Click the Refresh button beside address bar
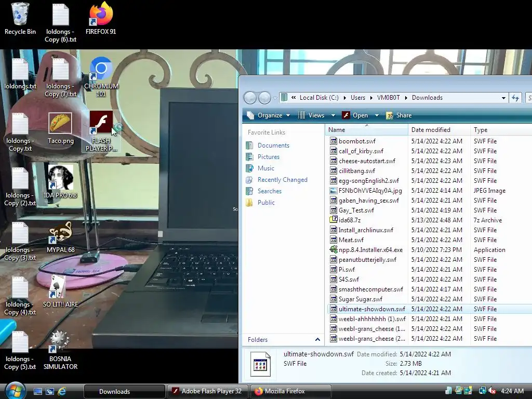This screenshot has width=532, height=399. click(516, 98)
